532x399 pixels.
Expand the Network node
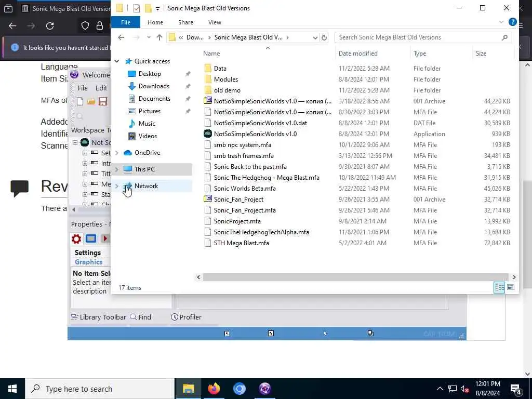click(x=117, y=186)
